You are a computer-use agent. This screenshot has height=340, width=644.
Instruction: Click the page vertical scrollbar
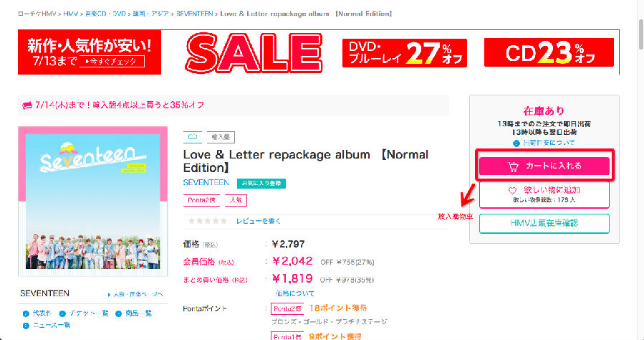[x=640, y=170]
